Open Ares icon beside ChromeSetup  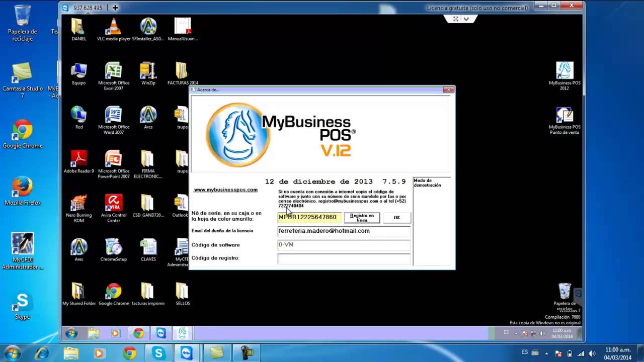point(78,250)
